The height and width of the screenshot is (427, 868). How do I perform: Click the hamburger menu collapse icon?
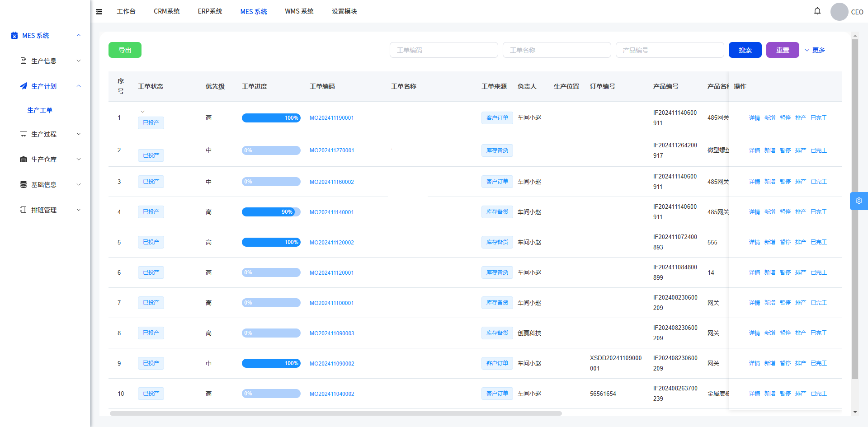(99, 12)
